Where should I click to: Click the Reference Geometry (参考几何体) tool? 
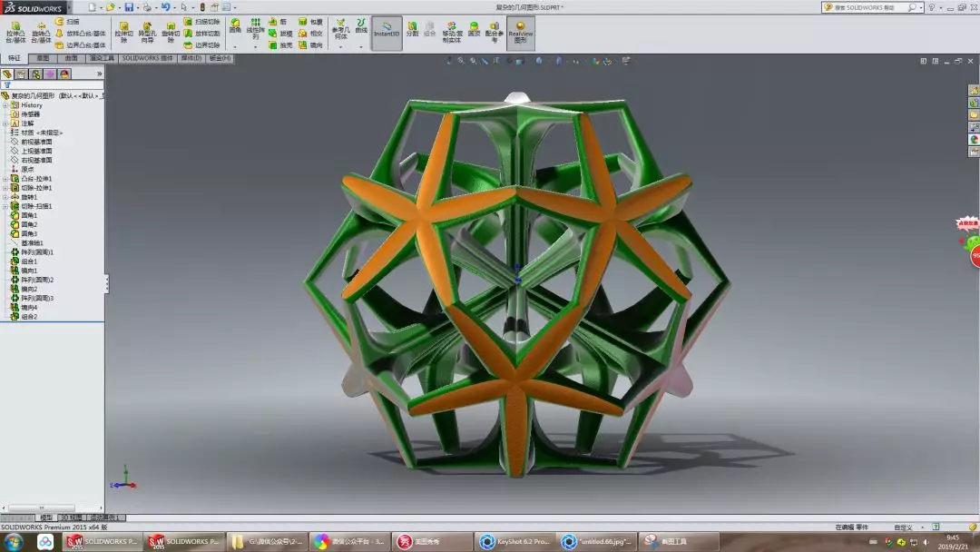[x=340, y=29]
